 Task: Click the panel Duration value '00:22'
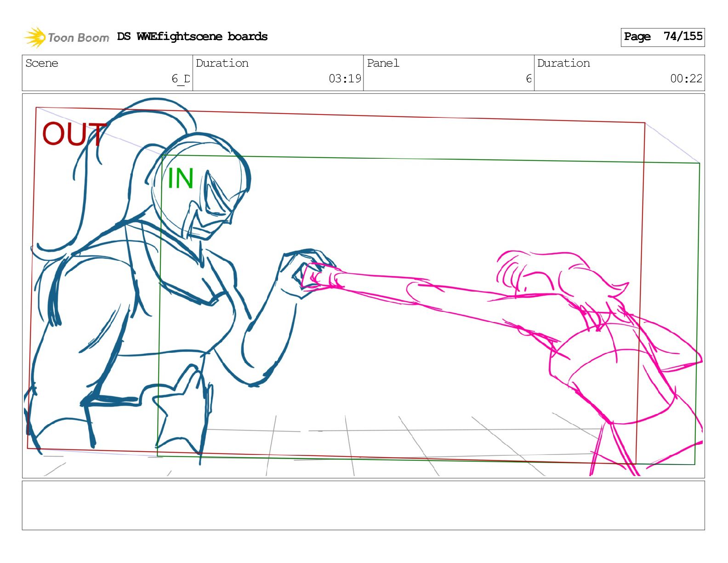tap(686, 79)
